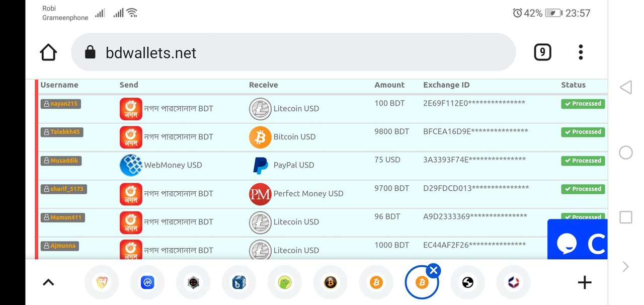Tap the Android recent apps square
This screenshot has height=305, width=644.
coord(625,217)
